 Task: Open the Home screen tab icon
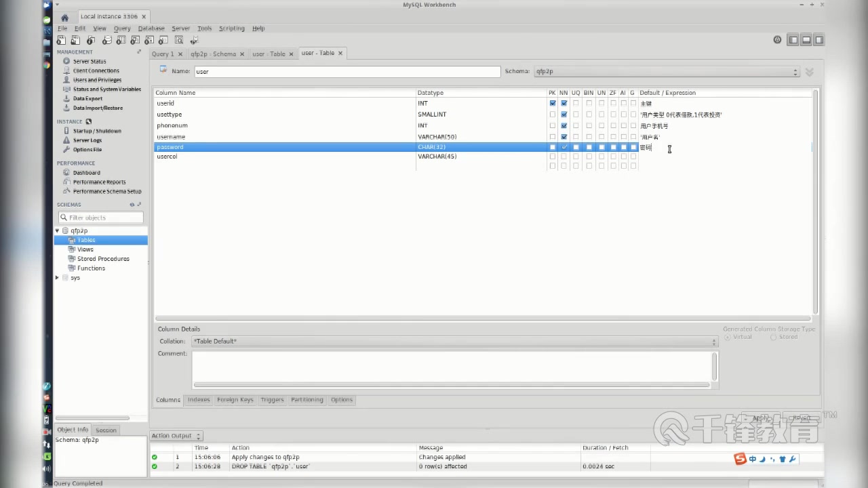coord(64,18)
